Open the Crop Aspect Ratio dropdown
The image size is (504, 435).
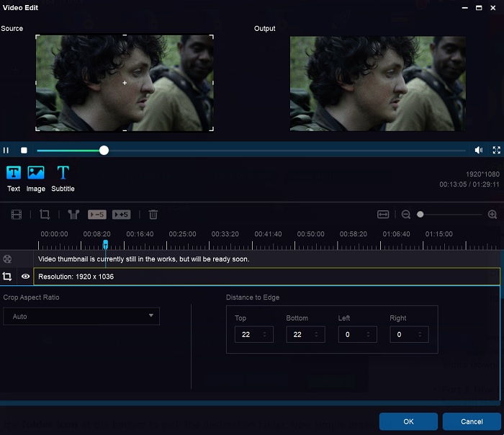81,316
